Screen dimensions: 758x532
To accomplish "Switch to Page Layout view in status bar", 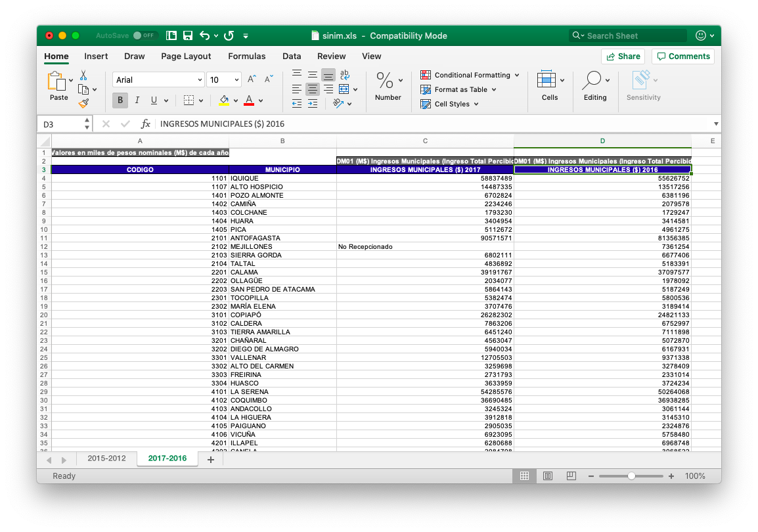I will [x=548, y=476].
